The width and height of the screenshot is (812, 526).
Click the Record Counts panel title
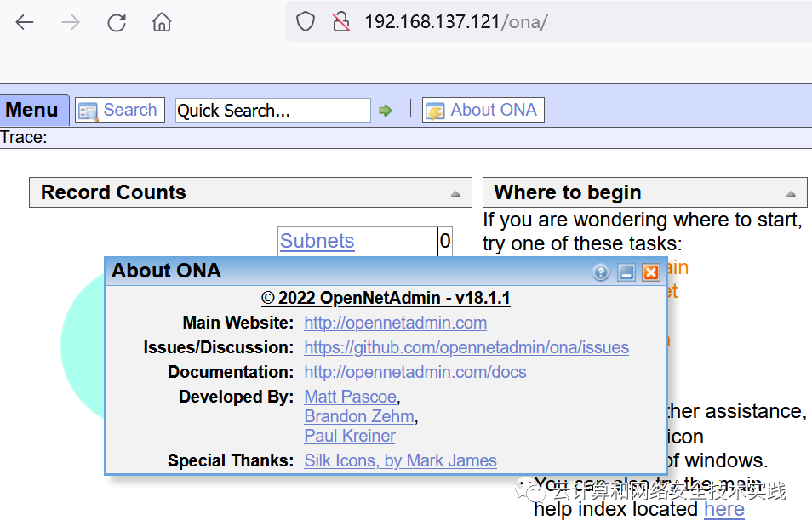[x=113, y=192]
